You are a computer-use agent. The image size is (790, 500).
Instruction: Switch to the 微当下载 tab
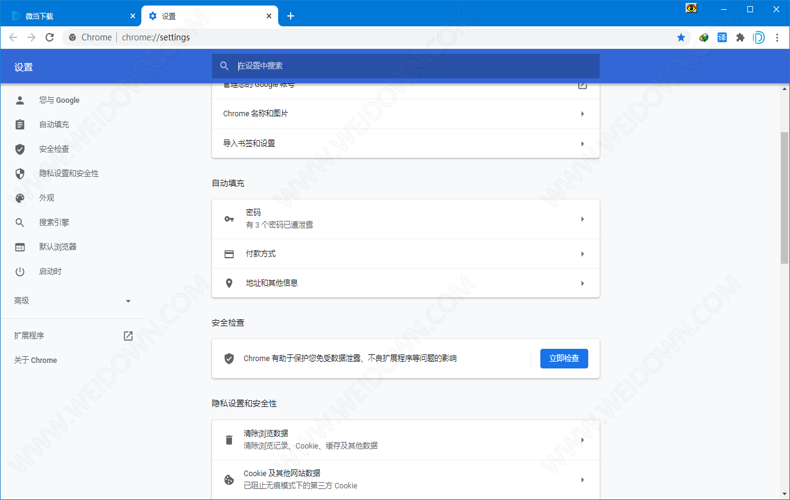70,16
